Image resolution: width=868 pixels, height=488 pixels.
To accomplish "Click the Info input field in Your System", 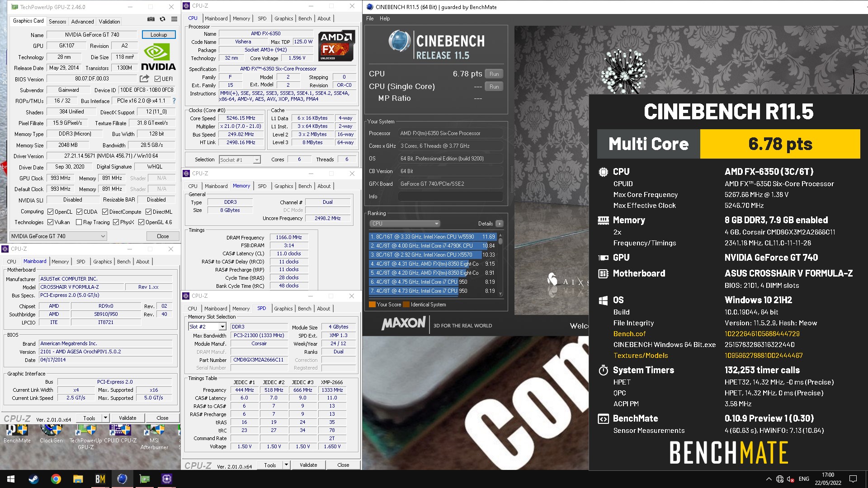I will point(450,197).
